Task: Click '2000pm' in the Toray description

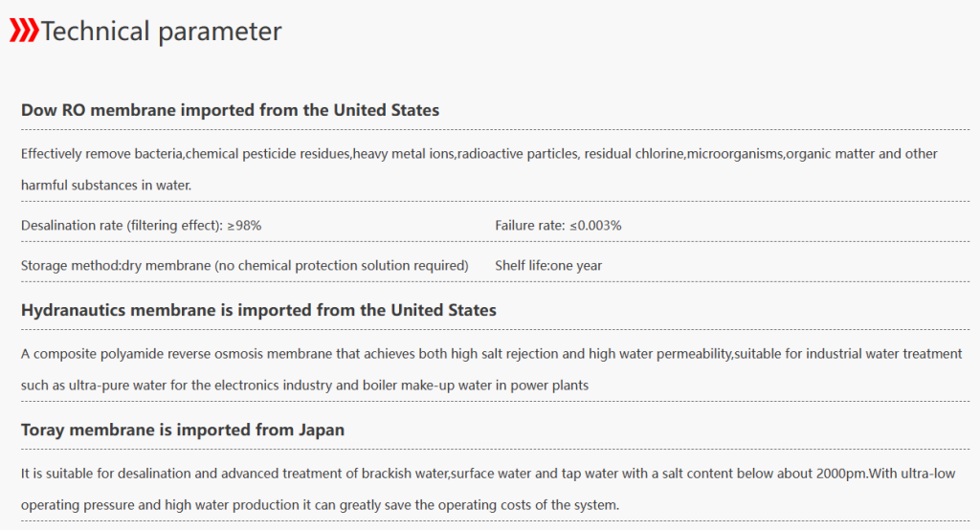Action: pos(841,474)
